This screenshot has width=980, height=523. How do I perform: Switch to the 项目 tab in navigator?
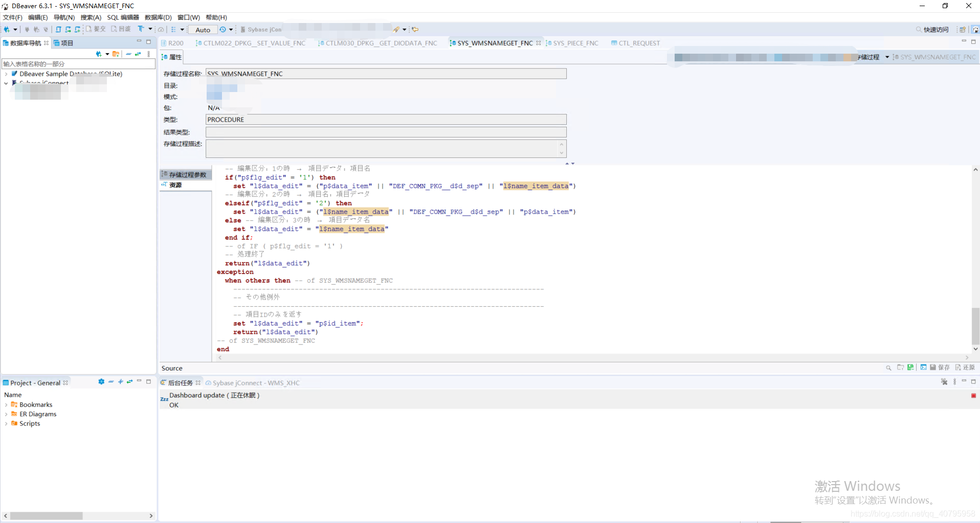click(64, 43)
